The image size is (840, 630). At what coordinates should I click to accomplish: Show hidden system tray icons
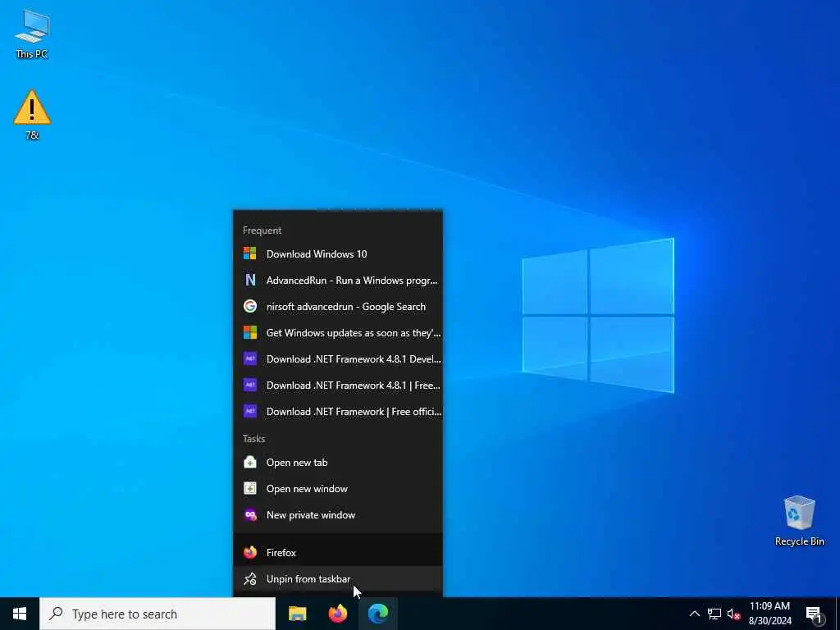click(x=694, y=614)
